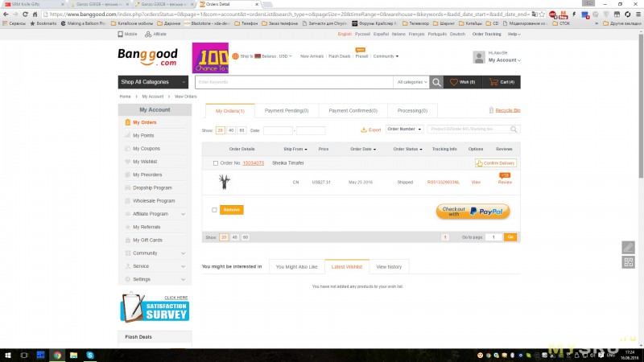Open My Coupons in sidebar
644x362 pixels.
pyautogui.click(x=147, y=149)
